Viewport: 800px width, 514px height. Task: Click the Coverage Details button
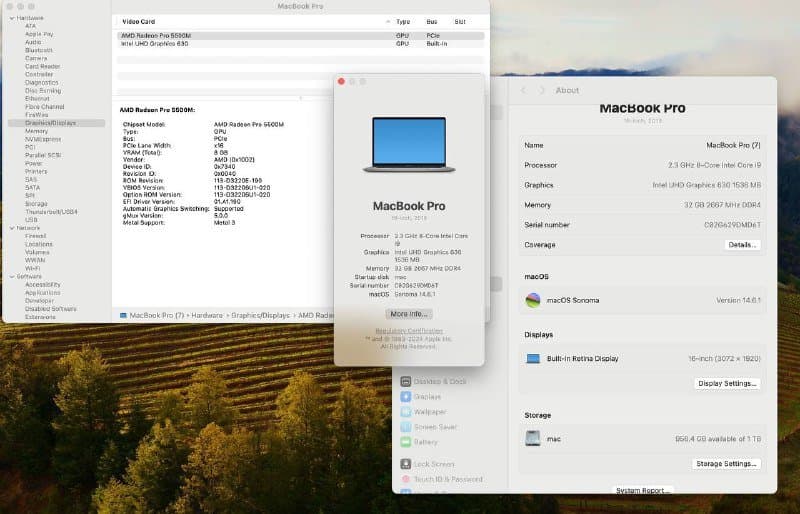(x=742, y=245)
